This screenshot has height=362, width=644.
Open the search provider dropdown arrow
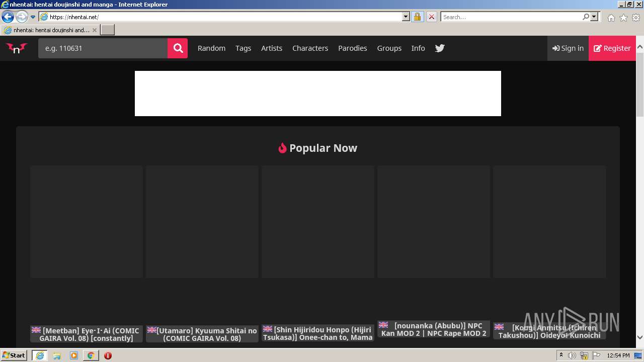[x=594, y=17]
